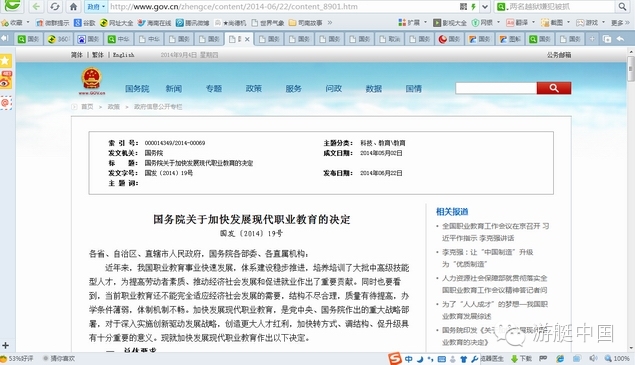This screenshot has width=635, height=365.
Task: Expand the 更多 more tools chevron
Action: pos(620,23)
